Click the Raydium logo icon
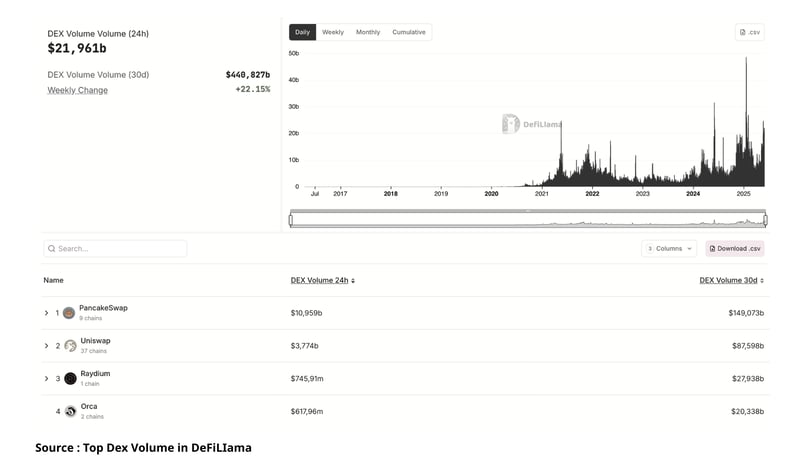Screen dimensions: 812x462 tap(70, 379)
